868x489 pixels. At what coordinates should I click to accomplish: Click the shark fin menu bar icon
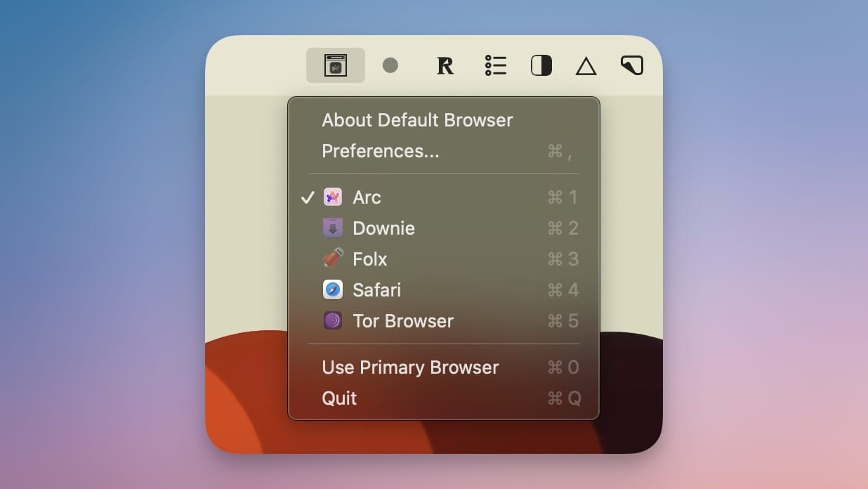click(631, 65)
